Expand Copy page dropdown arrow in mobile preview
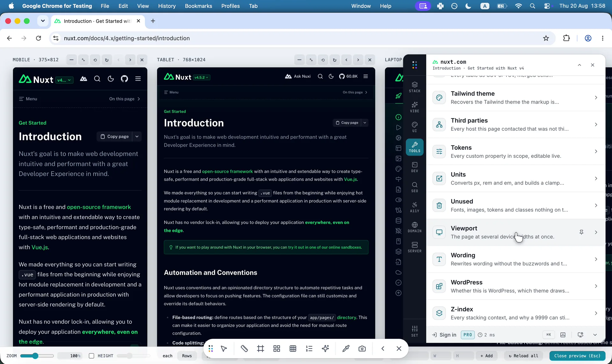This screenshot has height=364, width=612. tap(137, 136)
